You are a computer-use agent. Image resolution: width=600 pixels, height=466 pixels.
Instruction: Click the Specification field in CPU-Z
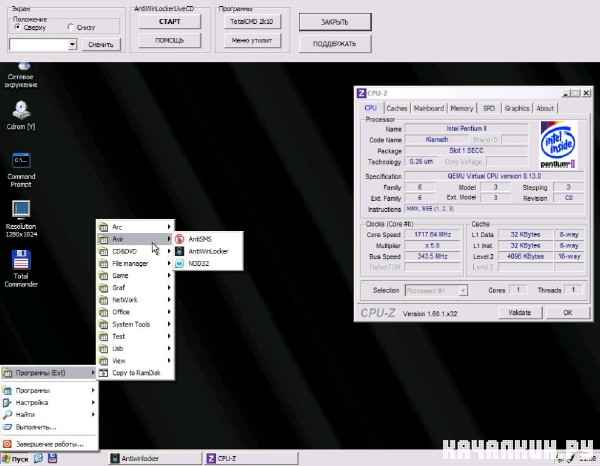[x=494, y=176]
